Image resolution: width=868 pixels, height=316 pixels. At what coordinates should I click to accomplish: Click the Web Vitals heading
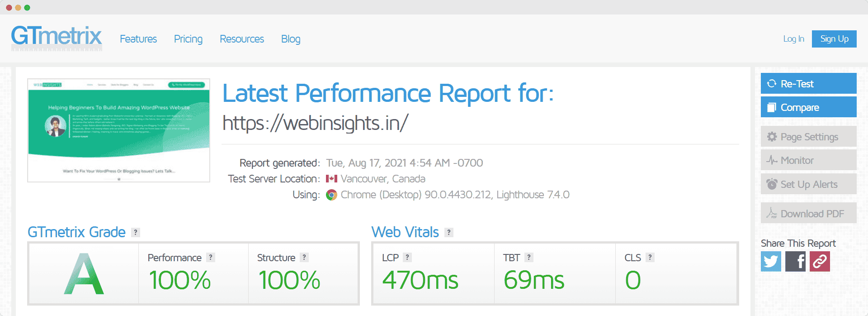click(405, 232)
